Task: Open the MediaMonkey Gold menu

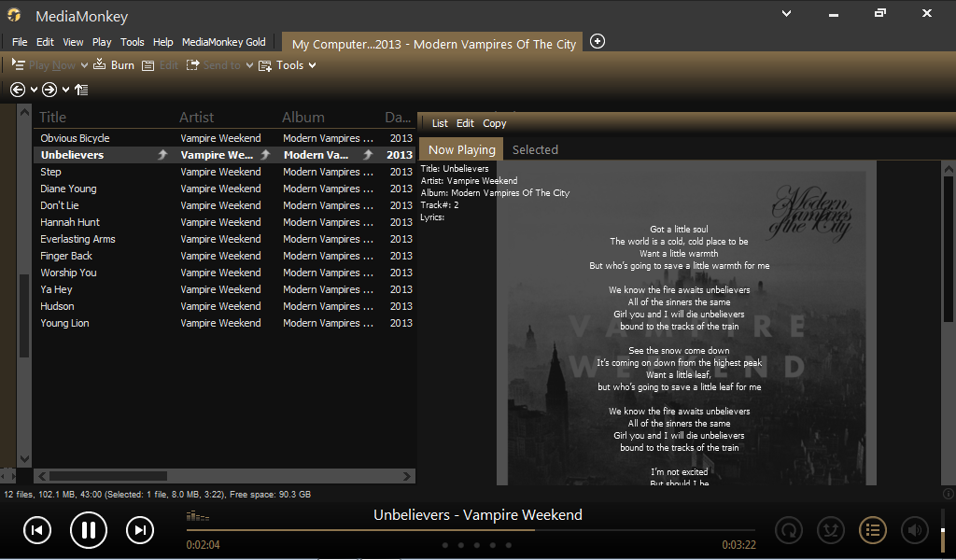Action: 224,42
